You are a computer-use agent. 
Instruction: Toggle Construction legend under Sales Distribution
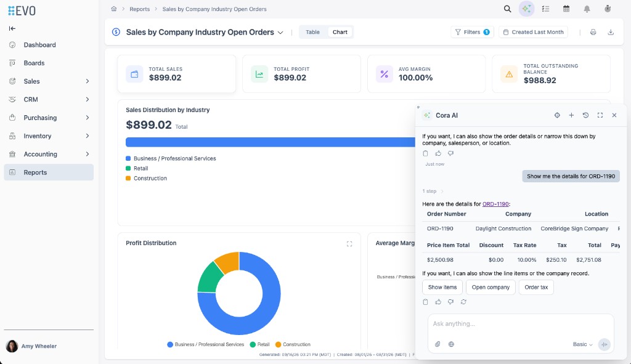[x=146, y=178]
